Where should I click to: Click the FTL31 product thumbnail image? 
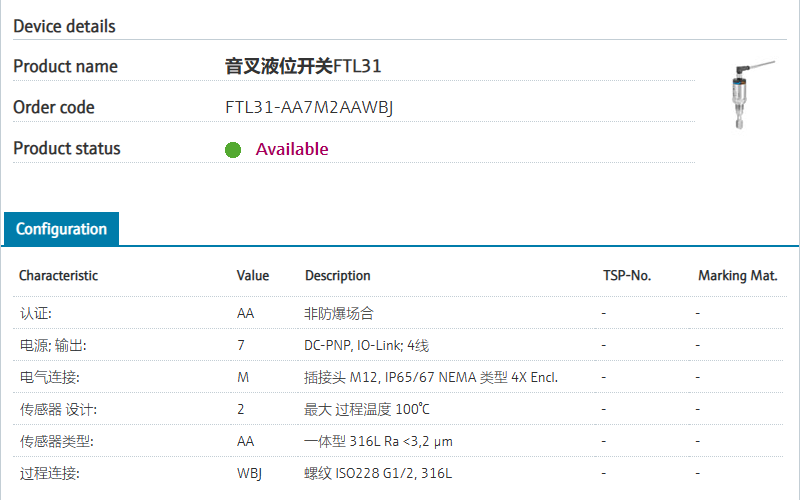click(x=748, y=95)
